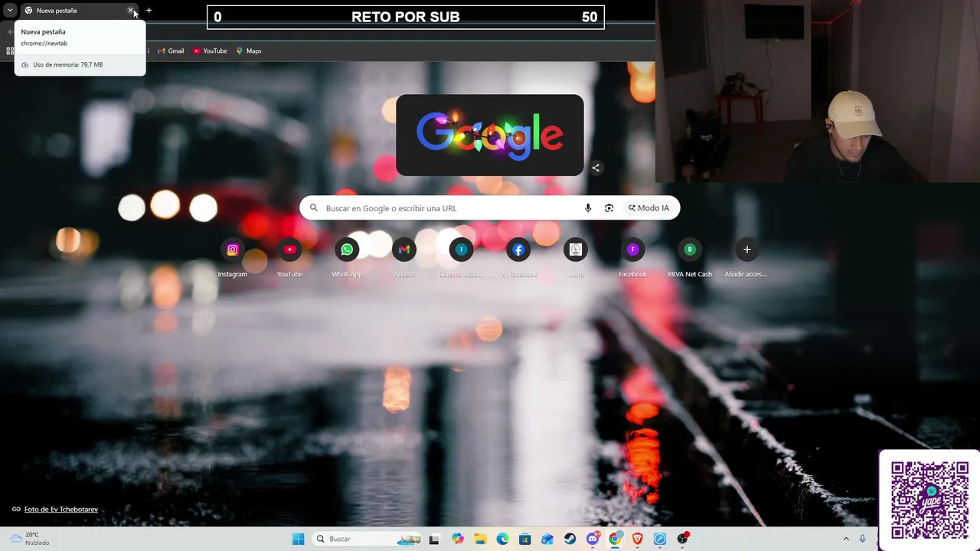Add a new shortcut tile
980x551 pixels.
pos(746,259)
